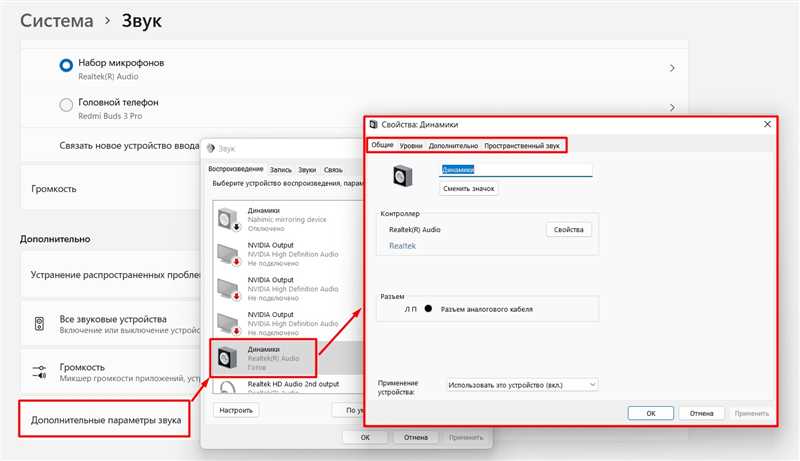The image size is (800, 461).
Task: Select the Динамики Realtek speaker icon
Action: point(228,357)
